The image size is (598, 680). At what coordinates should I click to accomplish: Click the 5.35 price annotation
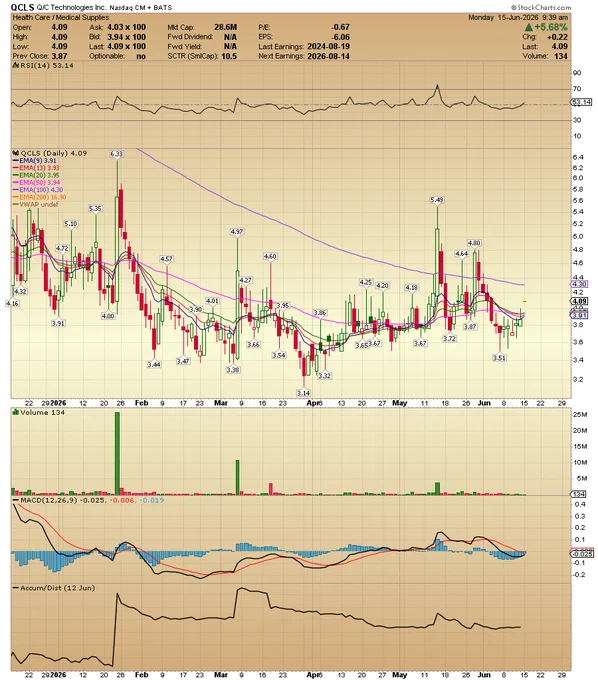point(95,208)
